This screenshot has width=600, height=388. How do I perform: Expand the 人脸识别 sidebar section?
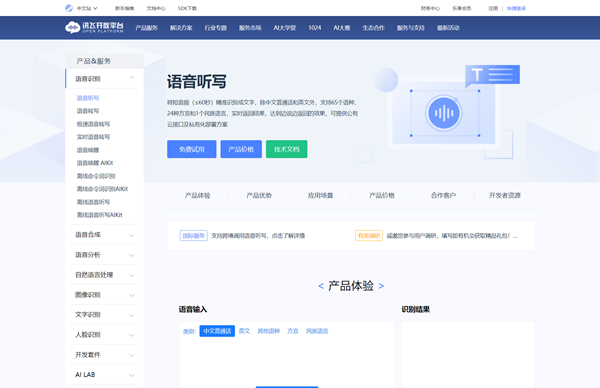[104, 334]
